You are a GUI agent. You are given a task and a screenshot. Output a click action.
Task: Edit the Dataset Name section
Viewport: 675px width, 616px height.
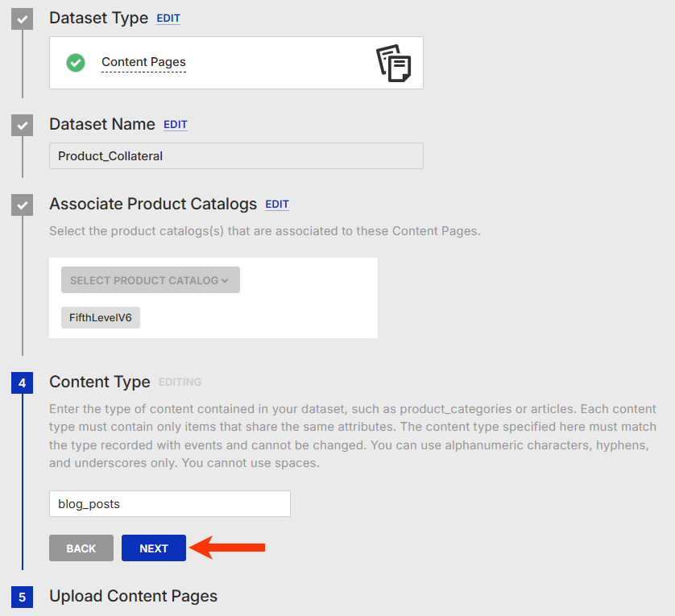(176, 125)
